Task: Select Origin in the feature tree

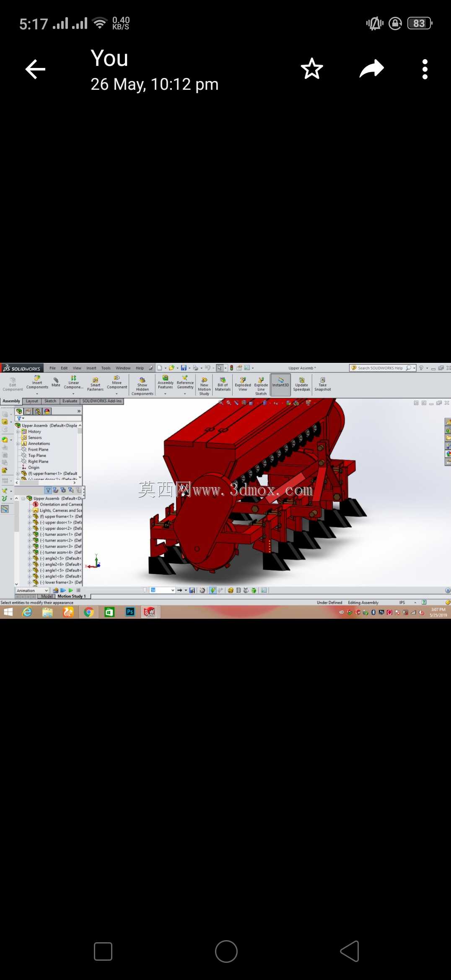Action: pyautogui.click(x=34, y=467)
